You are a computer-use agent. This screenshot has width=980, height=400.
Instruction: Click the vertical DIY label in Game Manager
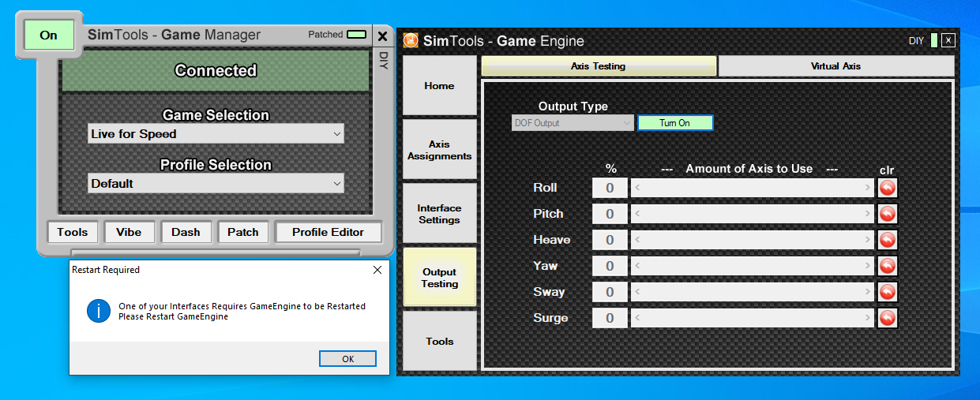(x=383, y=62)
